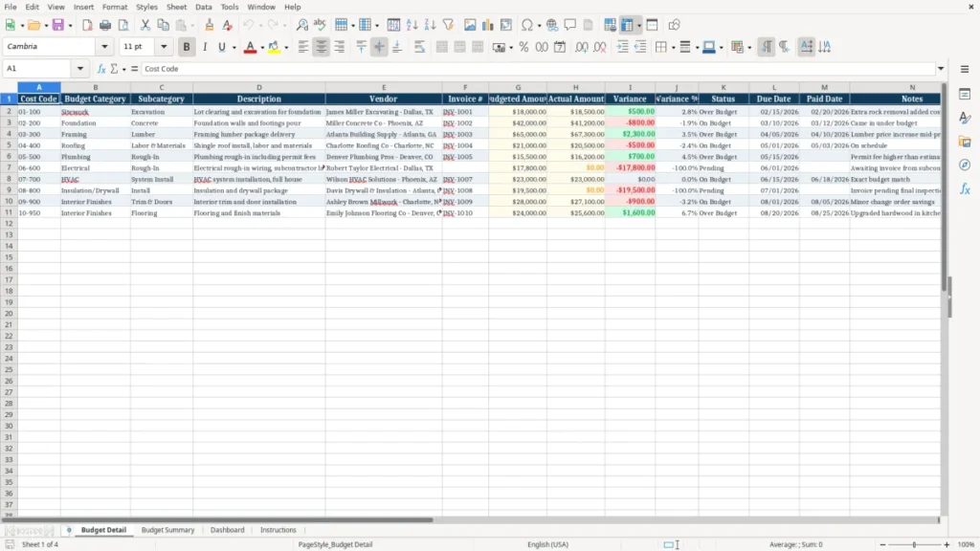Open background color dropdown arrow

[286, 48]
